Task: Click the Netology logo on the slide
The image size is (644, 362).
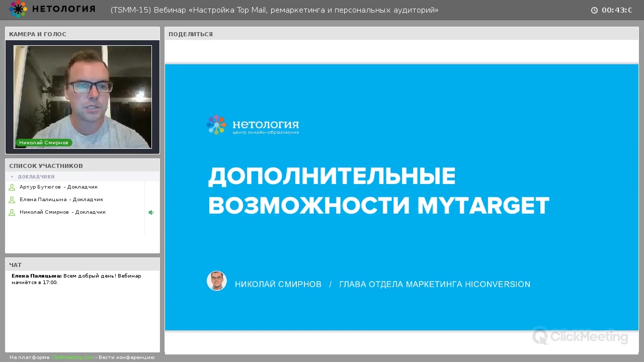Action: pos(253,125)
